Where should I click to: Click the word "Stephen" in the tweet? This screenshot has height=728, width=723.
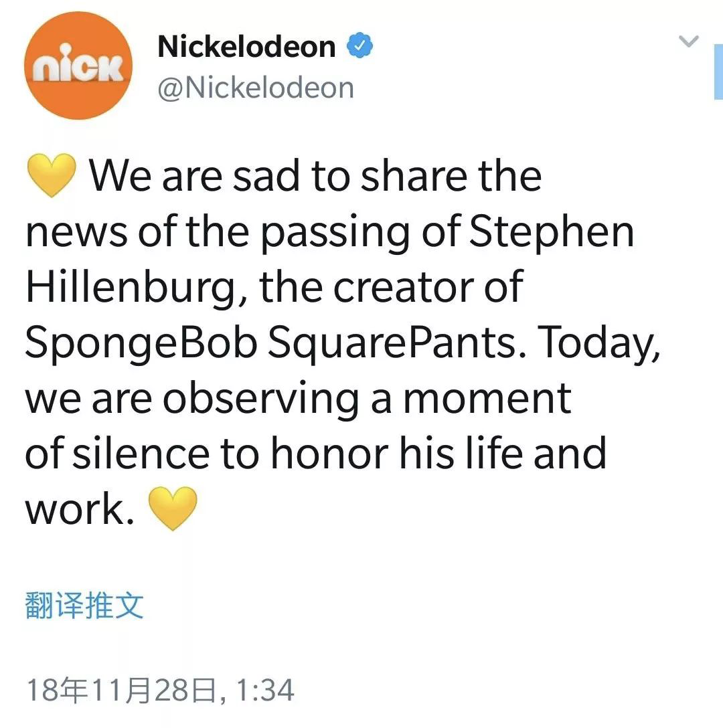pos(552,232)
